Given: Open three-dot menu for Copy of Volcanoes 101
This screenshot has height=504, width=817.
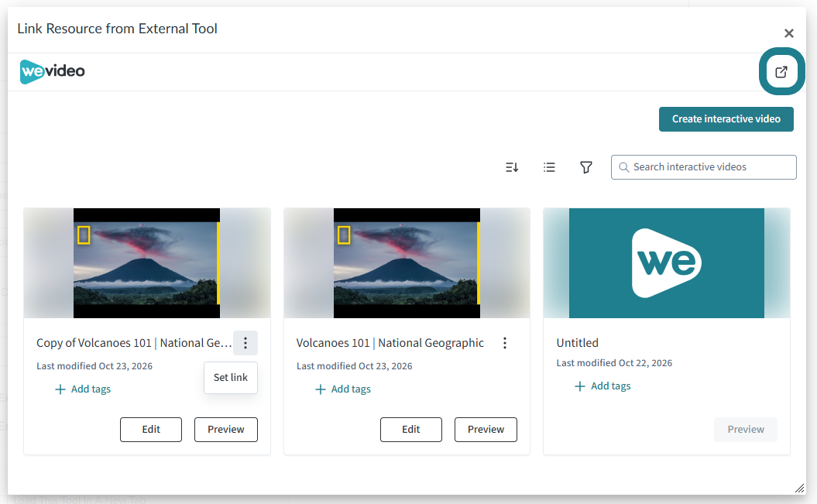Looking at the screenshot, I should (x=245, y=343).
